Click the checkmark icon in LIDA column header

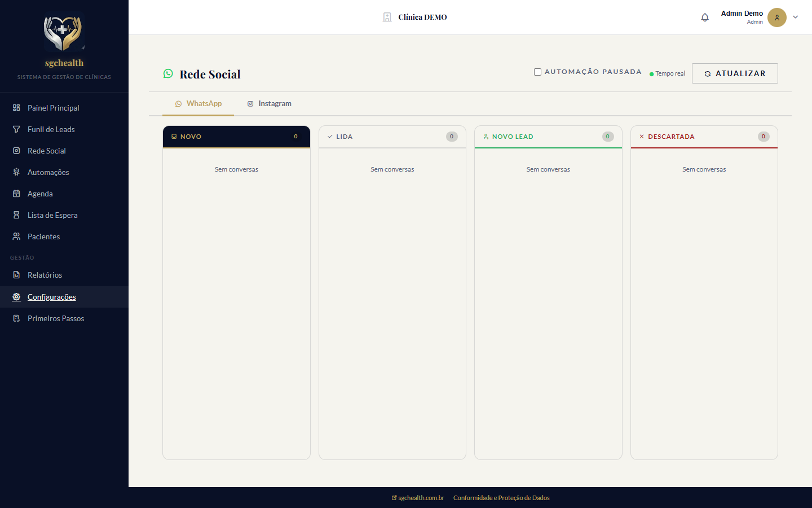click(x=330, y=137)
